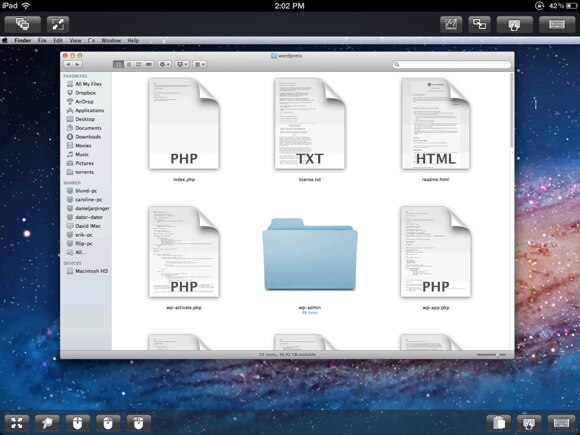This screenshot has width=580, height=435.
Task: Click the Finder vertical scrollbar
Action: point(512,111)
